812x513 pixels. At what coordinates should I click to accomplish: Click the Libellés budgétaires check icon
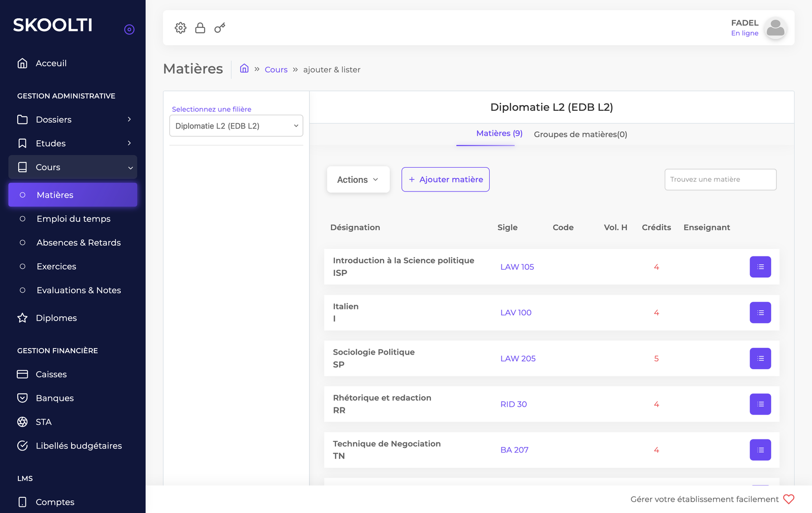tap(22, 445)
